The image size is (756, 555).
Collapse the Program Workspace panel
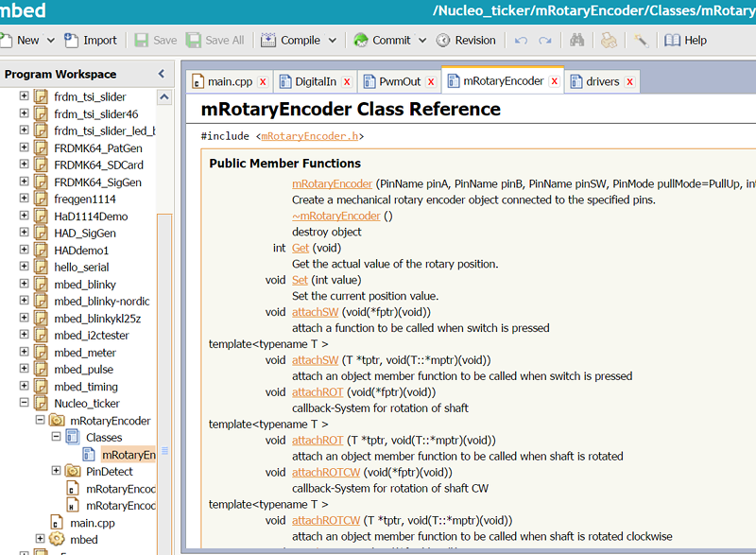tap(161, 74)
